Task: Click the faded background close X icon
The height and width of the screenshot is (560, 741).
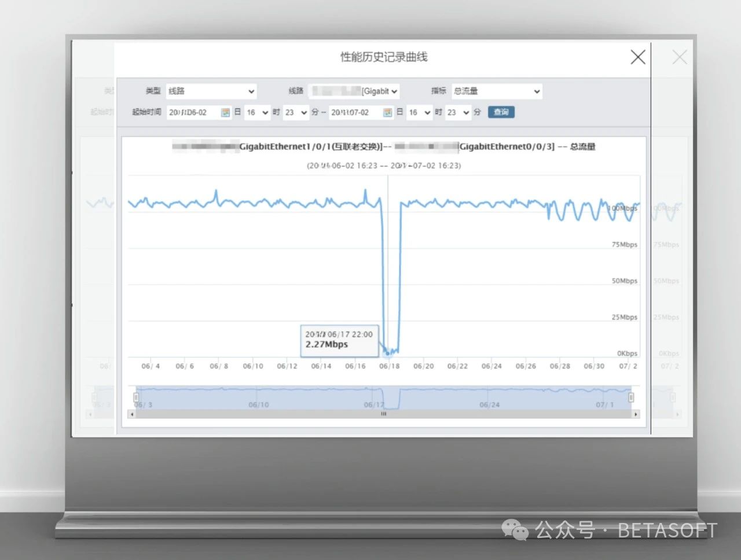Action: tap(679, 57)
